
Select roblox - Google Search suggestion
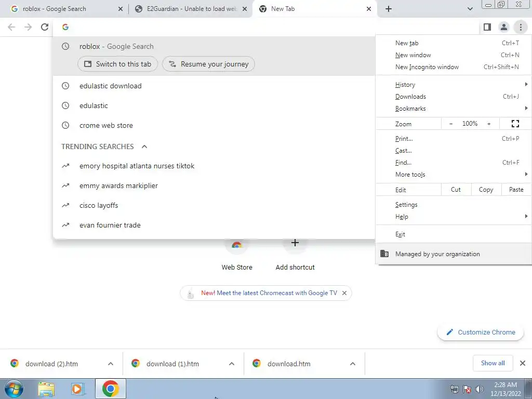pyautogui.click(x=214, y=46)
